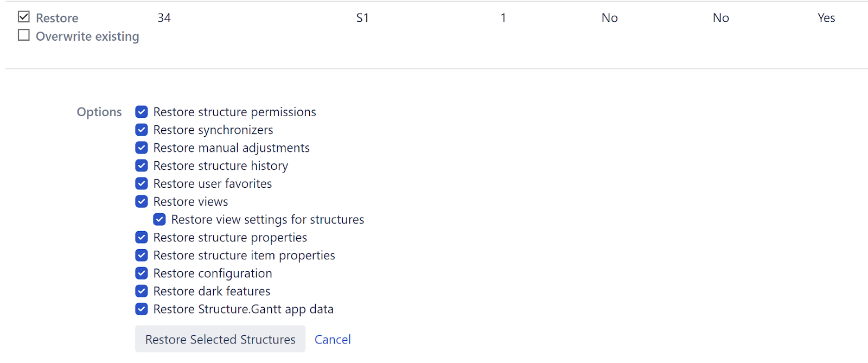Turn off Restore user favorites
The image size is (868, 363).
(142, 183)
